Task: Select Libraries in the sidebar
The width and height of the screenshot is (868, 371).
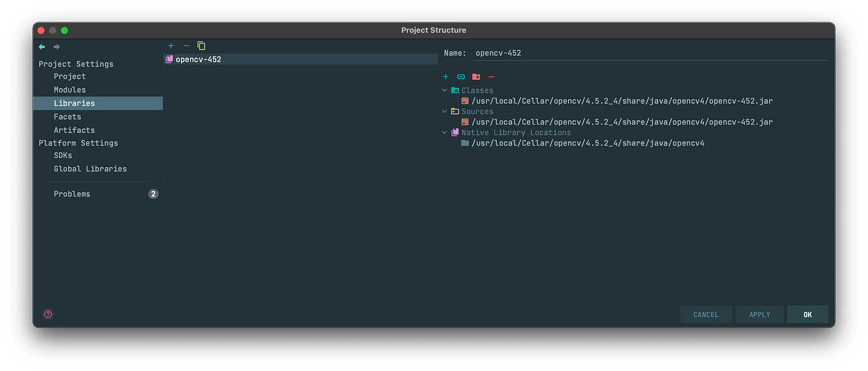Action: click(x=98, y=103)
